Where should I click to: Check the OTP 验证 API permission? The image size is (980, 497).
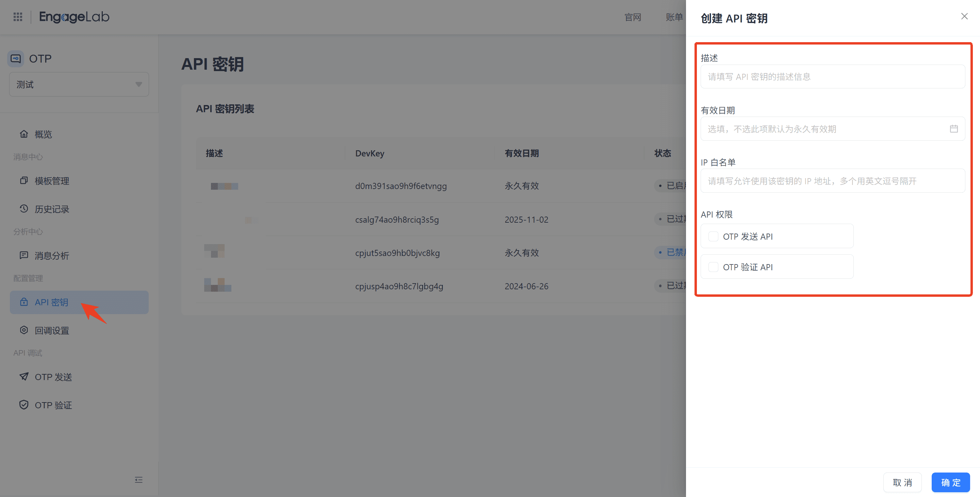pos(713,267)
